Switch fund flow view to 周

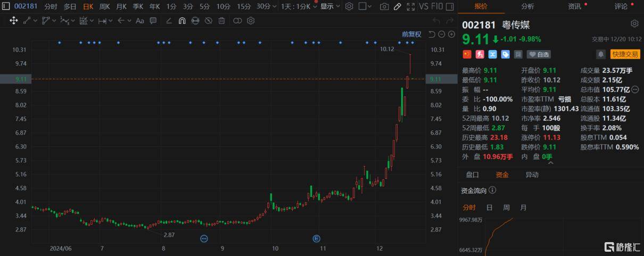[x=506, y=208]
